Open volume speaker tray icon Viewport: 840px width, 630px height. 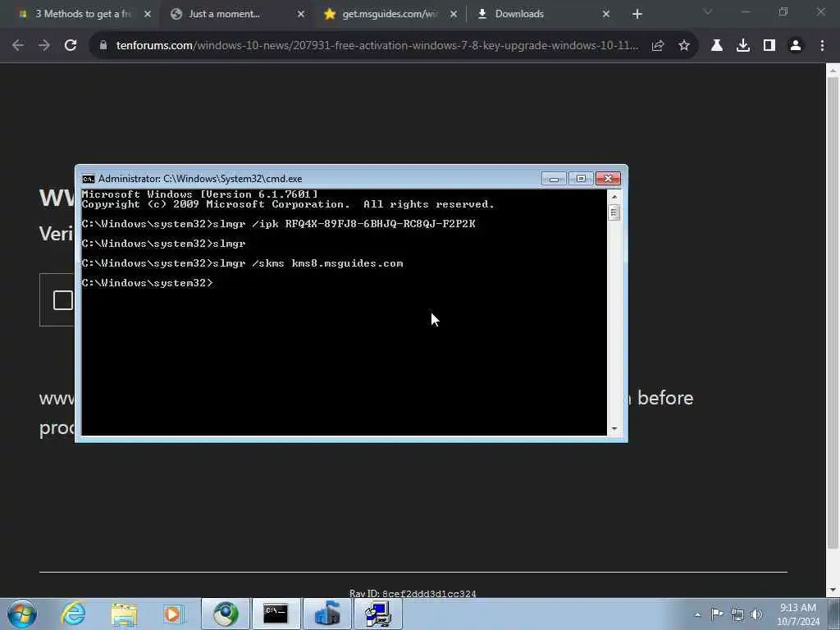[x=756, y=614]
